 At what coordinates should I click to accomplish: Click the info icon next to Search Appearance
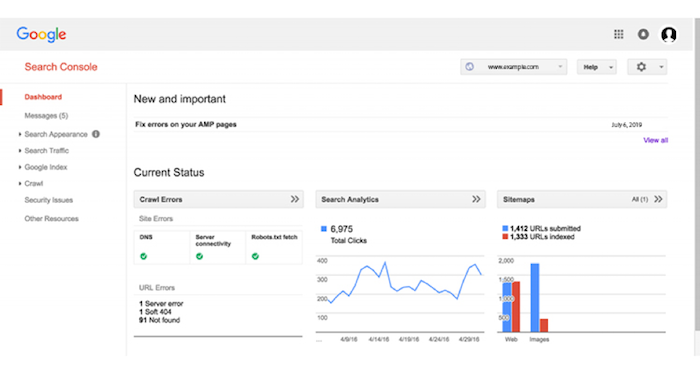96,134
